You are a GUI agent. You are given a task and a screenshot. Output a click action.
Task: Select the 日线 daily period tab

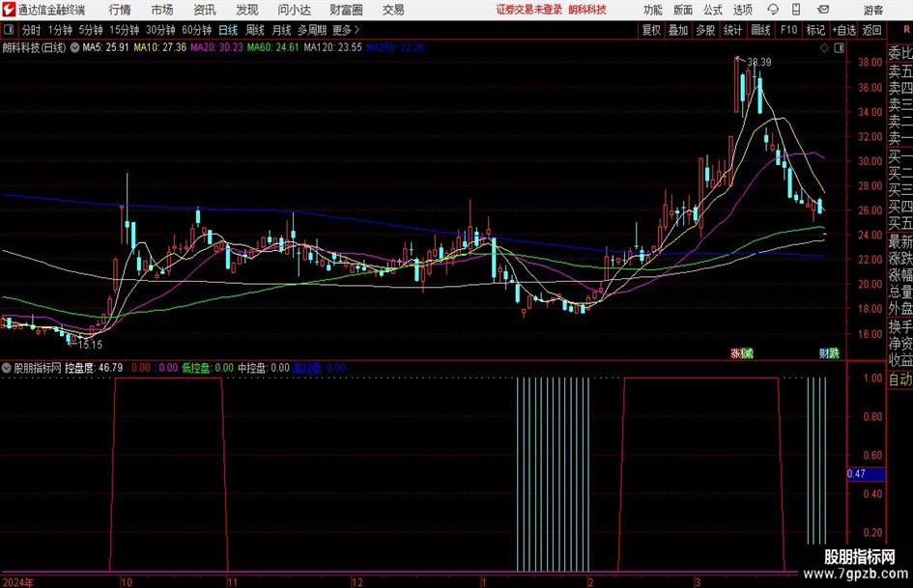[228, 30]
